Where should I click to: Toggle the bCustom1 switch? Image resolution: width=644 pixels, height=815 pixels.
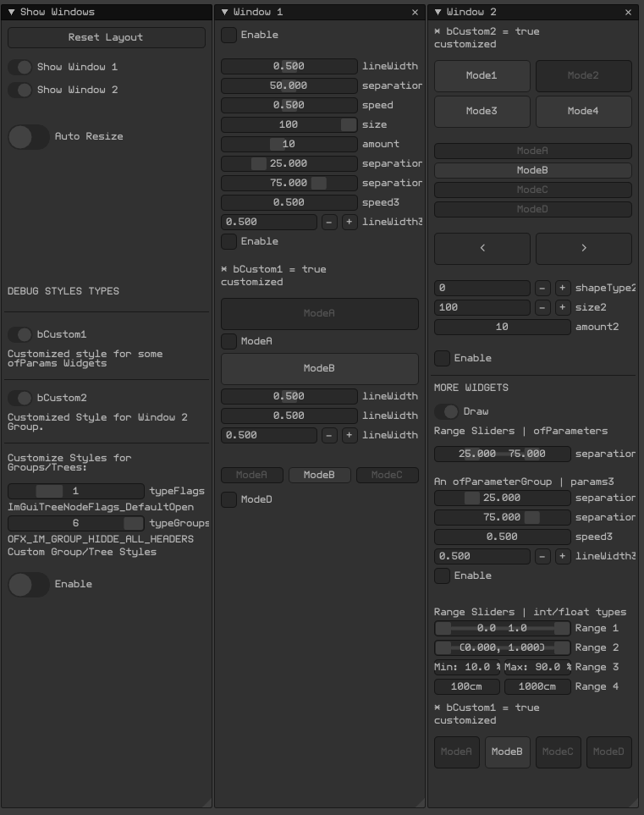point(20,335)
